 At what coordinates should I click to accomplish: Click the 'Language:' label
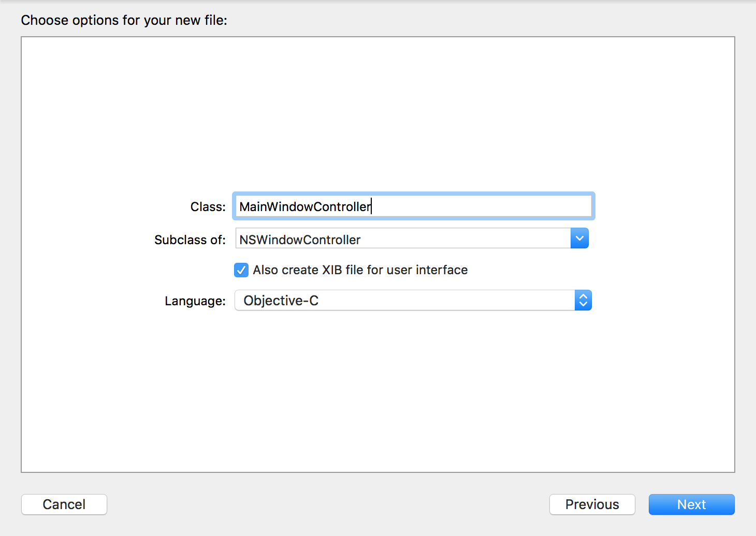pyautogui.click(x=195, y=301)
